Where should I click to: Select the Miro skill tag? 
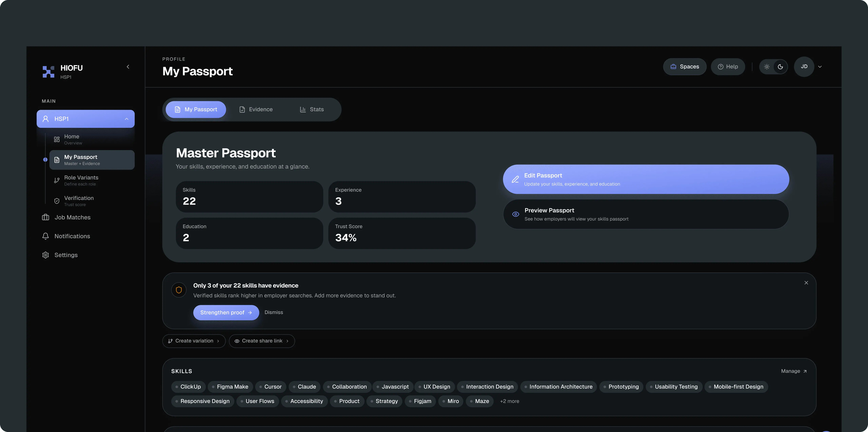tap(451, 401)
